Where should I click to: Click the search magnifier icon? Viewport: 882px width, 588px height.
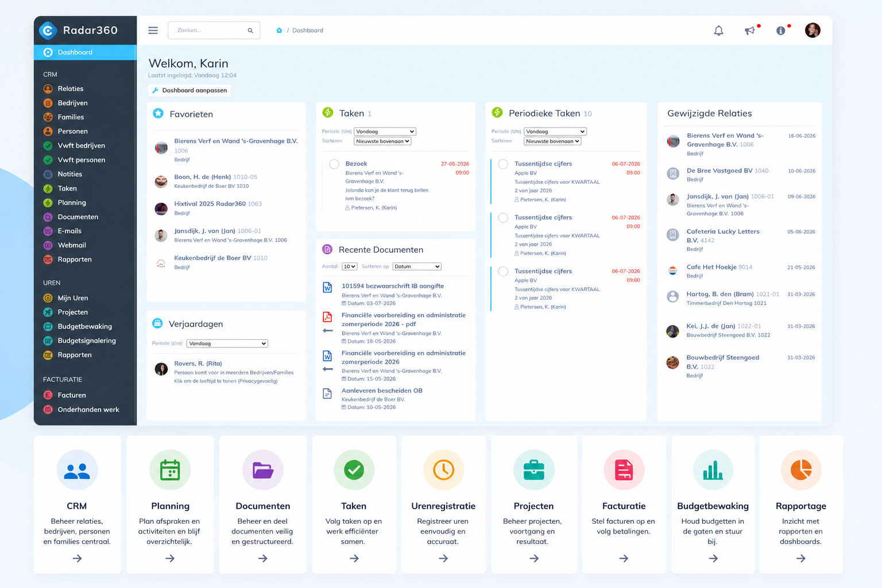click(x=250, y=30)
